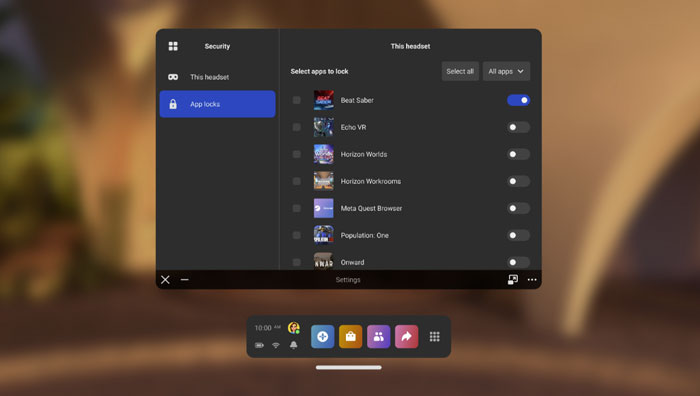Turn on the Horizon Workrooms toggle
The height and width of the screenshot is (396, 700).
click(x=518, y=181)
